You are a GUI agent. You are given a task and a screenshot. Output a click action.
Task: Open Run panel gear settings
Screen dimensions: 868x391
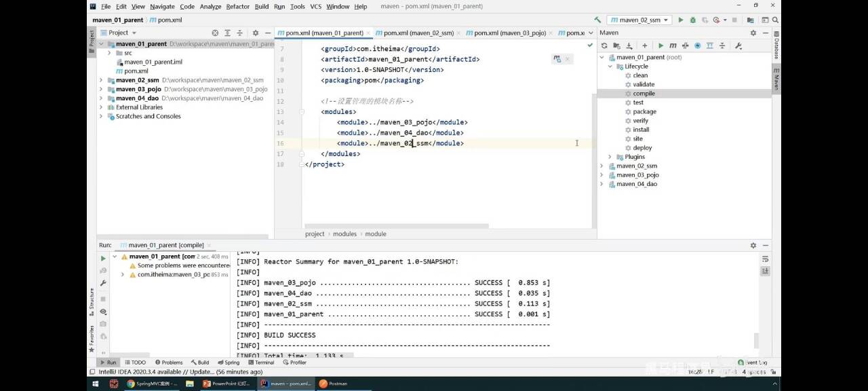753,245
